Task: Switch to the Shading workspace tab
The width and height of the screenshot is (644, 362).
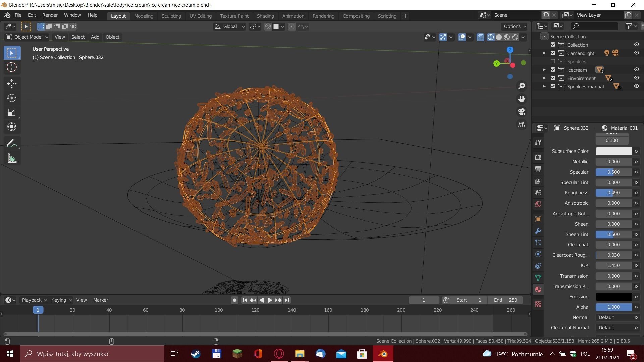Action: [265, 16]
